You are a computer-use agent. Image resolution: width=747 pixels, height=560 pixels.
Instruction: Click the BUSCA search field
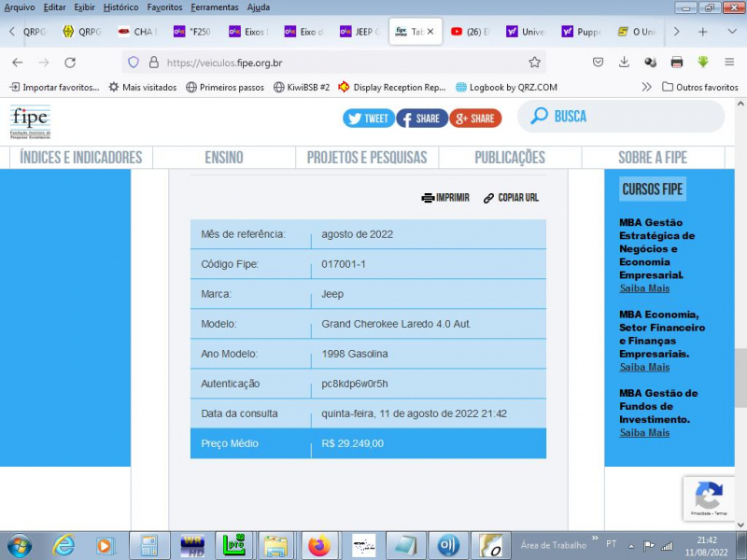coord(621,116)
